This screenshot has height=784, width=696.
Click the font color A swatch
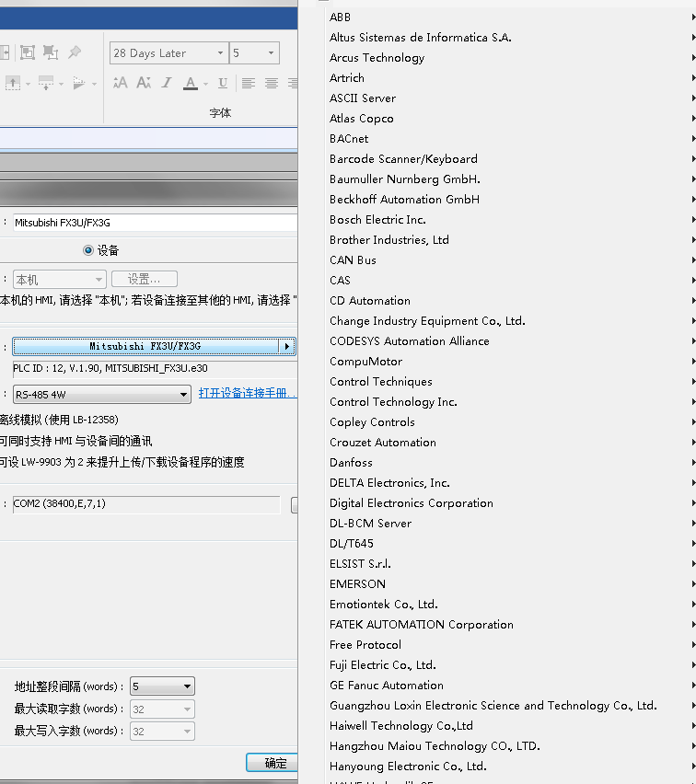(x=191, y=83)
